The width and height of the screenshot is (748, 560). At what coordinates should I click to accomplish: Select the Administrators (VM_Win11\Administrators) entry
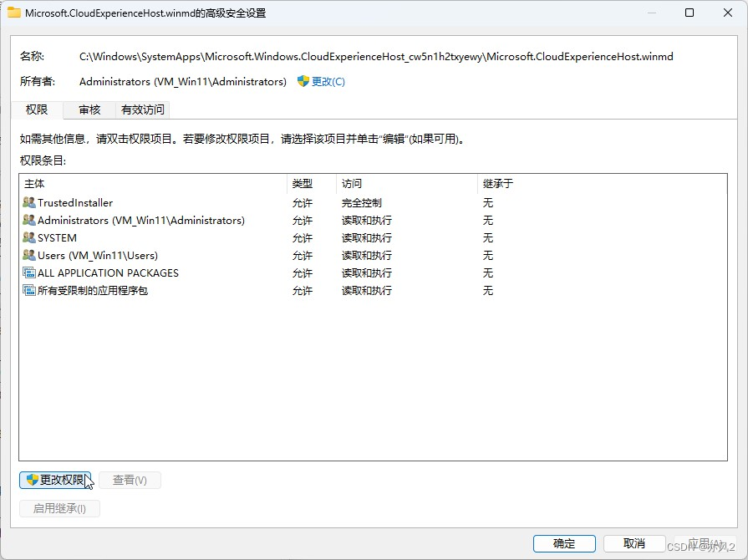(373, 221)
